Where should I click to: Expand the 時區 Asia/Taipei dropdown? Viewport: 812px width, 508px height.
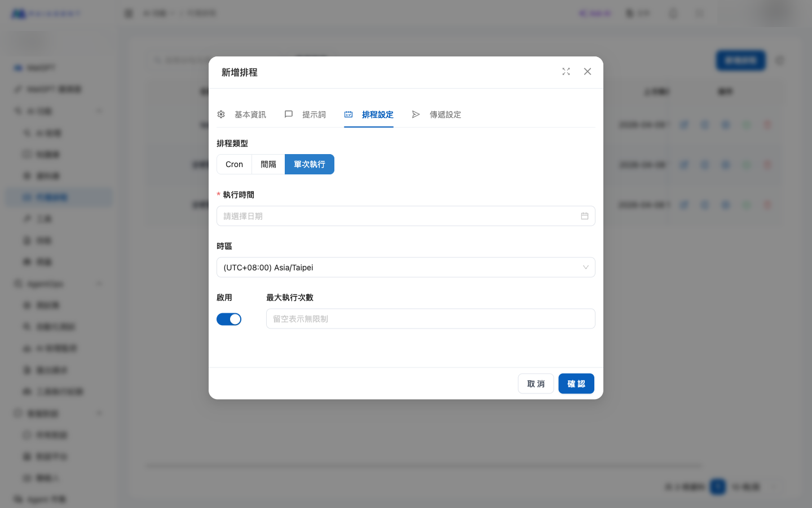(x=406, y=268)
